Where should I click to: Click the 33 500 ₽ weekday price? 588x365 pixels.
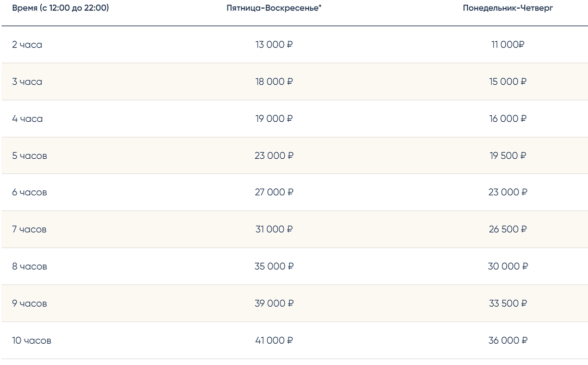(x=507, y=304)
